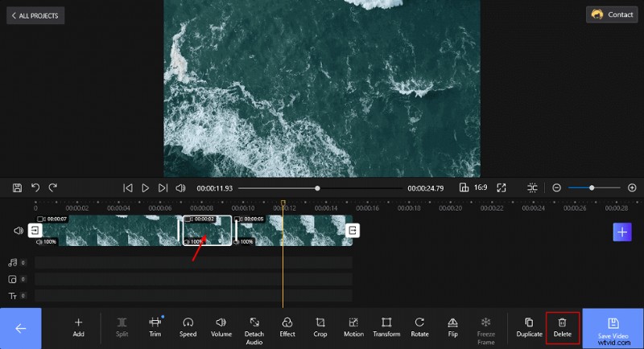Screen dimensions: 644x349
Task: Select the middle 00:00:02 clip
Action: pyautogui.click(x=207, y=231)
